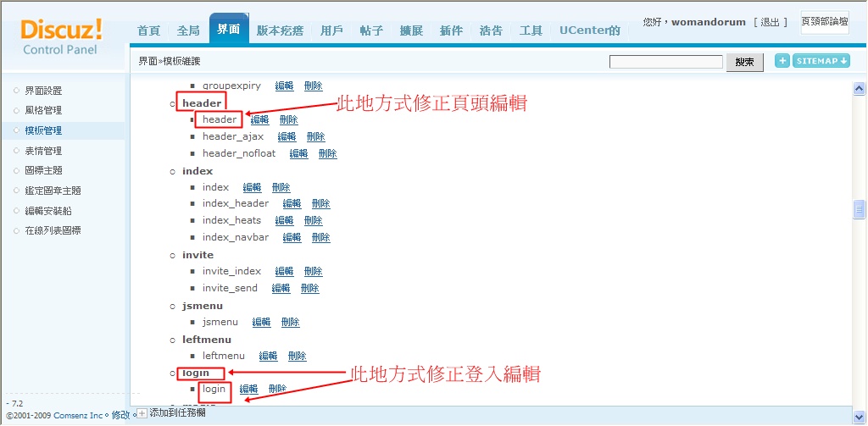
Task: Click the Discuz! Control Panel logo
Action: pos(61,36)
